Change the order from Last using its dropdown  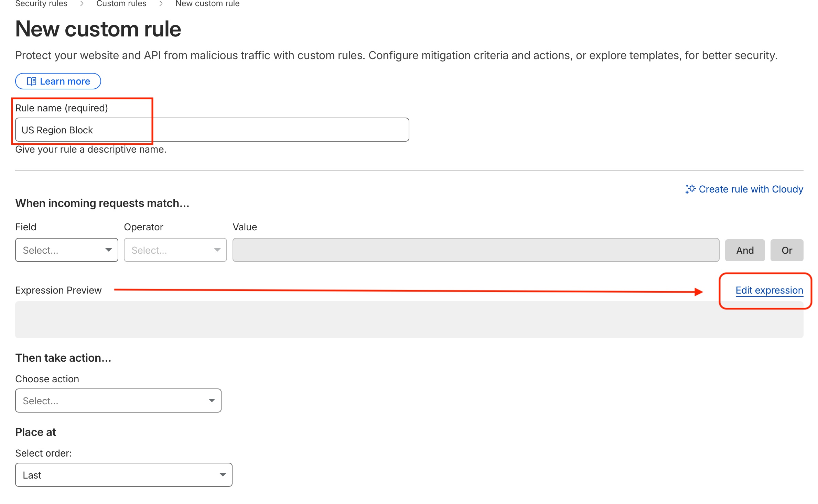coord(123,475)
